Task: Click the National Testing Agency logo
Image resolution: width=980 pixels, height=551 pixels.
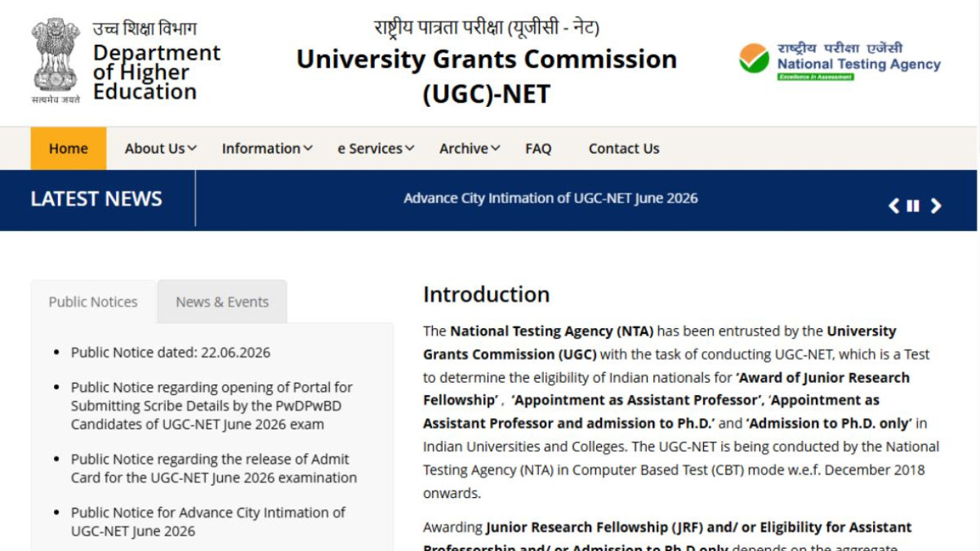Action: pyautogui.click(x=840, y=61)
